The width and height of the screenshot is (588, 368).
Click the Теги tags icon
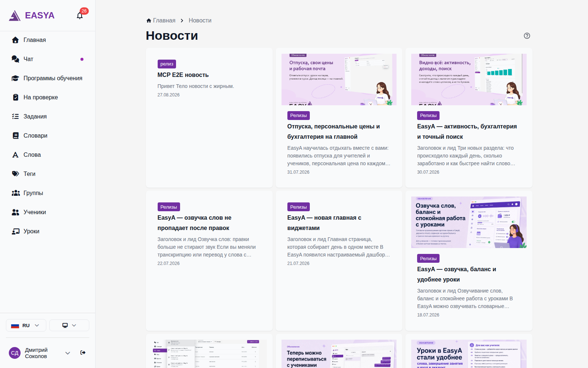[x=15, y=174]
